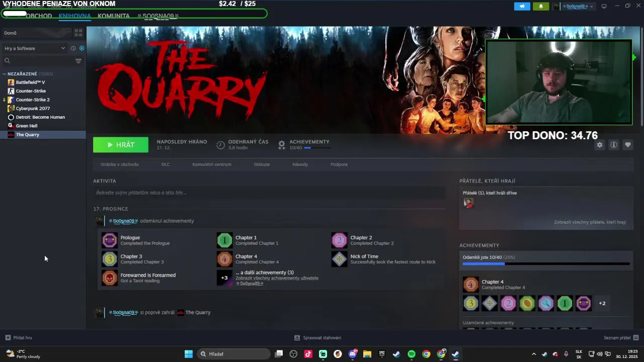Open friend avatar under Přátelé who played
This screenshot has height=362, width=644.
click(x=468, y=203)
